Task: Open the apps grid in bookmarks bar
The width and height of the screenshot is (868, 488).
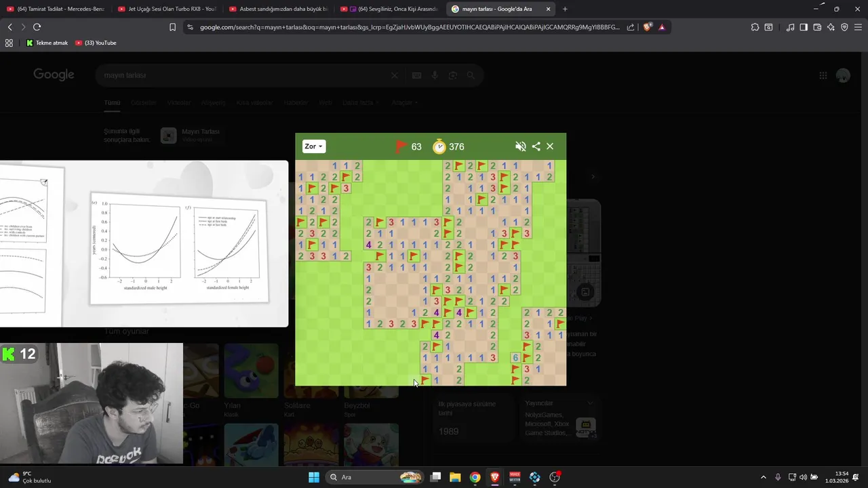Action: (x=9, y=43)
